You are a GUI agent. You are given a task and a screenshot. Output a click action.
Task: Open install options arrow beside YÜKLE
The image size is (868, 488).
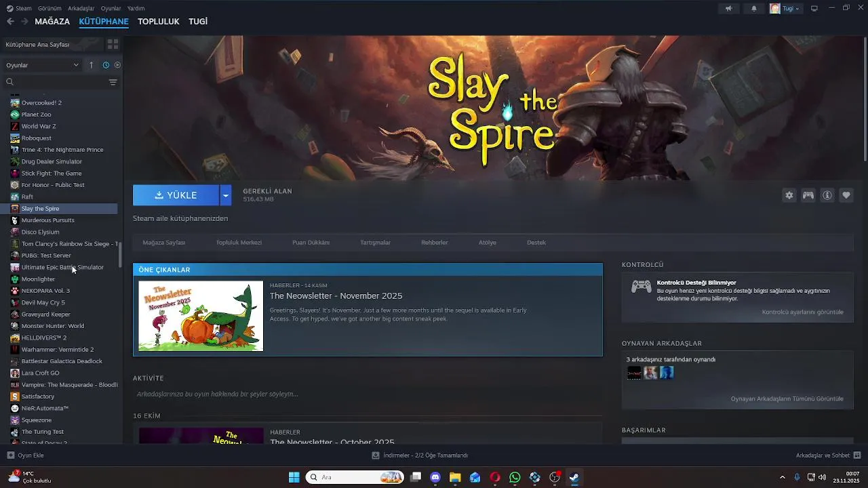[226, 195]
